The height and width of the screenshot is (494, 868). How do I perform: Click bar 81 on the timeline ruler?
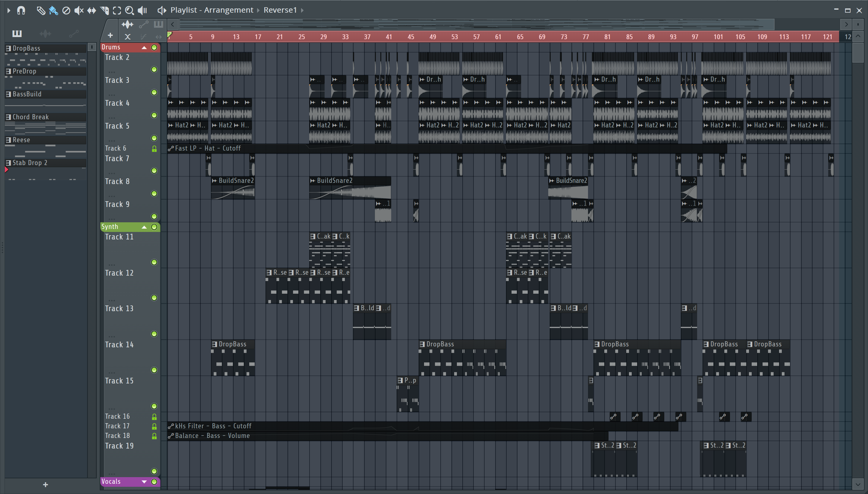point(607,37)
